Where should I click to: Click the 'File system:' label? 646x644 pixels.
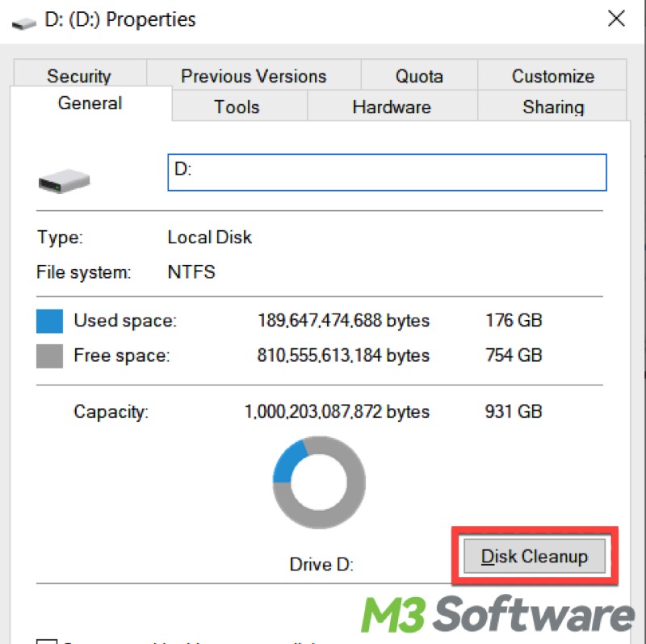(84, 272)
